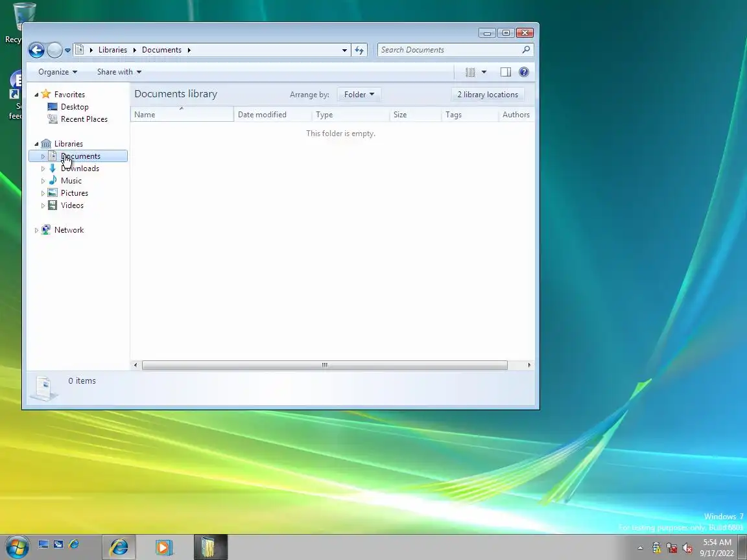Open help with the question mark icon
This screenshot has width=747, height=560.
[523, 72]
